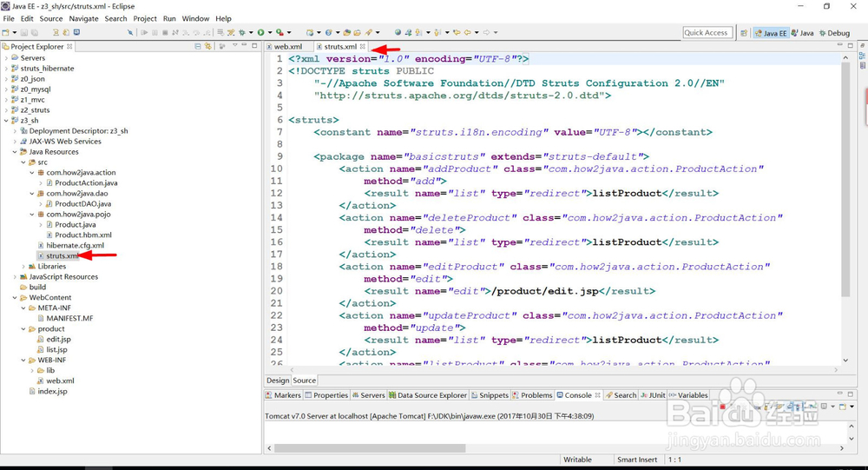Image resolution: width=868 pixels, height=470 pixels.
Task: Switch to the Debug perspective
Action: (x=834, y=33)
